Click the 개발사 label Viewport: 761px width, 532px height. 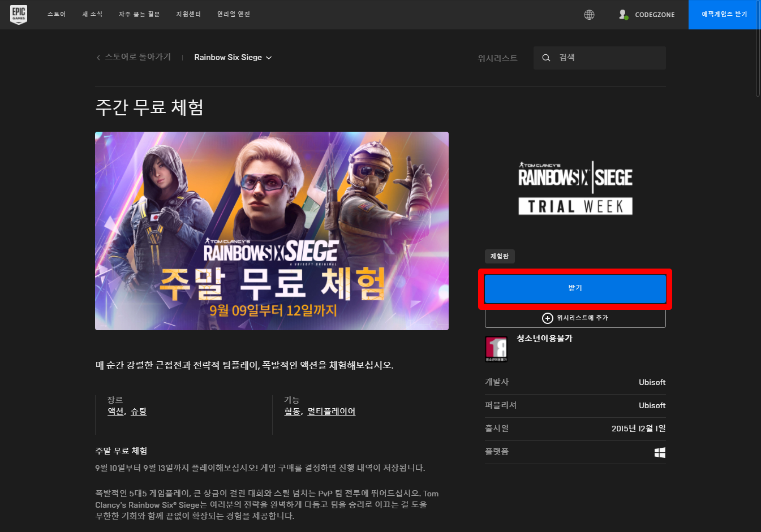[x=497, y=382]
